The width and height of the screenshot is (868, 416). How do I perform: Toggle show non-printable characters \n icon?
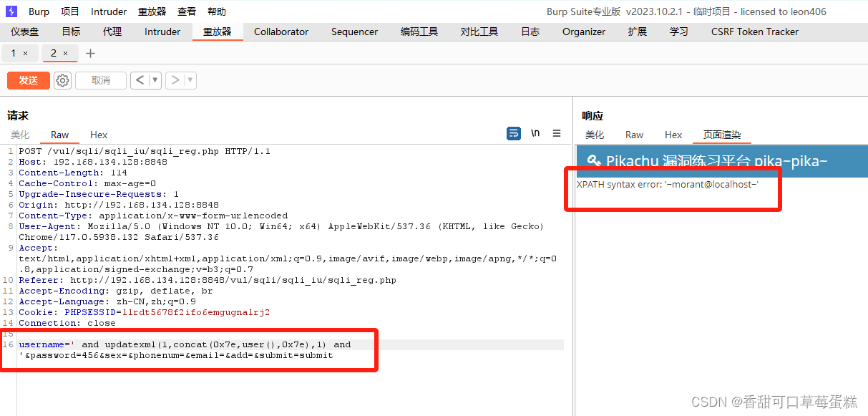535,134
